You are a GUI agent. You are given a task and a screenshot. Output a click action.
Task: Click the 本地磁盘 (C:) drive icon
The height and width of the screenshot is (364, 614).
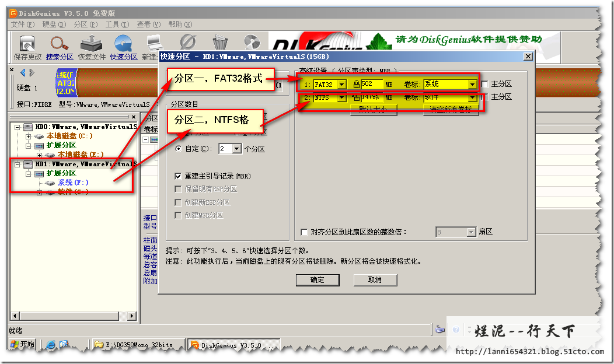click(x=39, y=136)
